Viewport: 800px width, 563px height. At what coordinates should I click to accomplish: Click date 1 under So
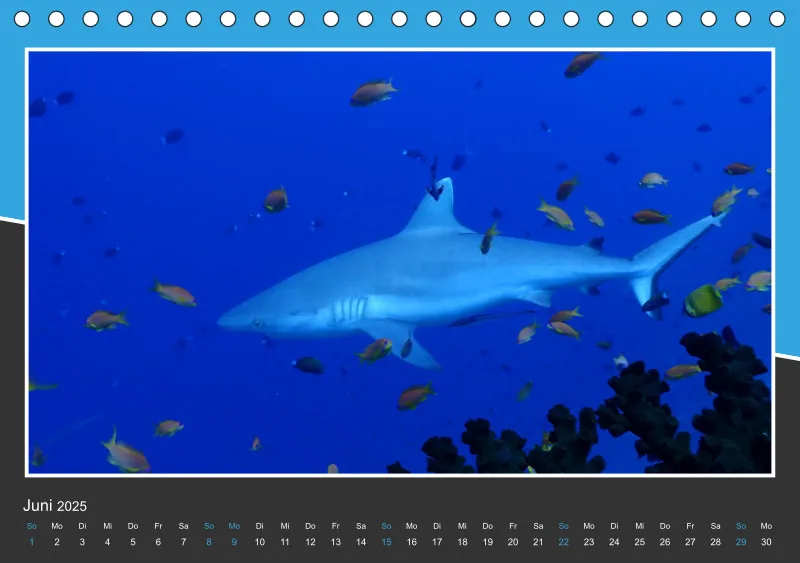point(32,542)
